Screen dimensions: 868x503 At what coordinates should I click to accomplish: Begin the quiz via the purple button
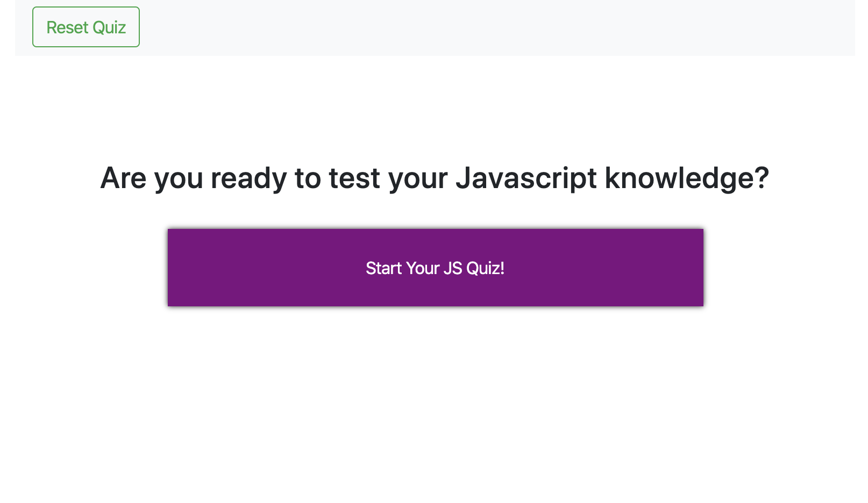(435, 267)
